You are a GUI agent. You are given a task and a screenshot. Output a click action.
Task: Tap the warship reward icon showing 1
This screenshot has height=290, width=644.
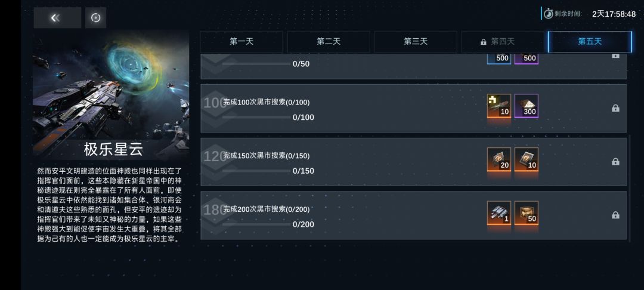tap(499, 213)
